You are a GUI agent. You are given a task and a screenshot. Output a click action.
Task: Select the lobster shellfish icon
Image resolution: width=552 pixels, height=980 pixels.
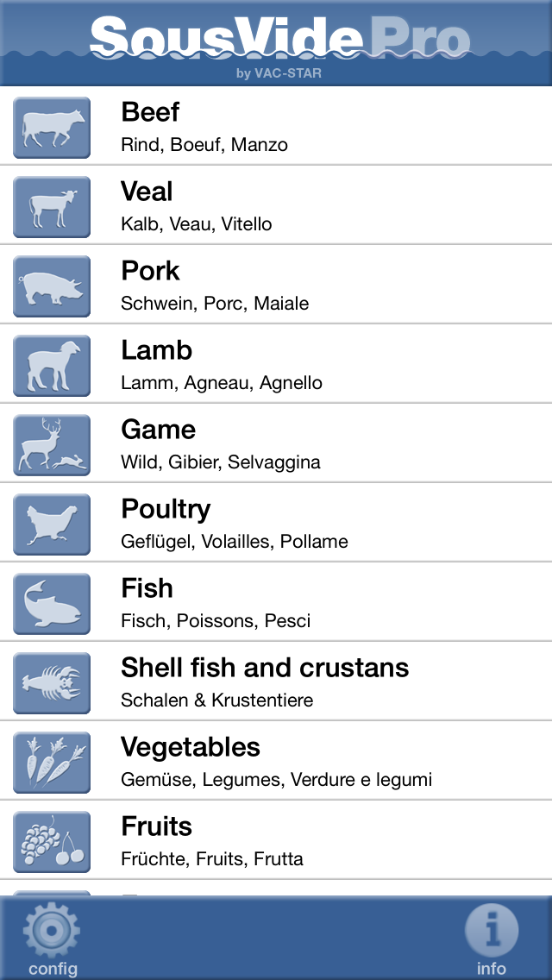(52, 683)
